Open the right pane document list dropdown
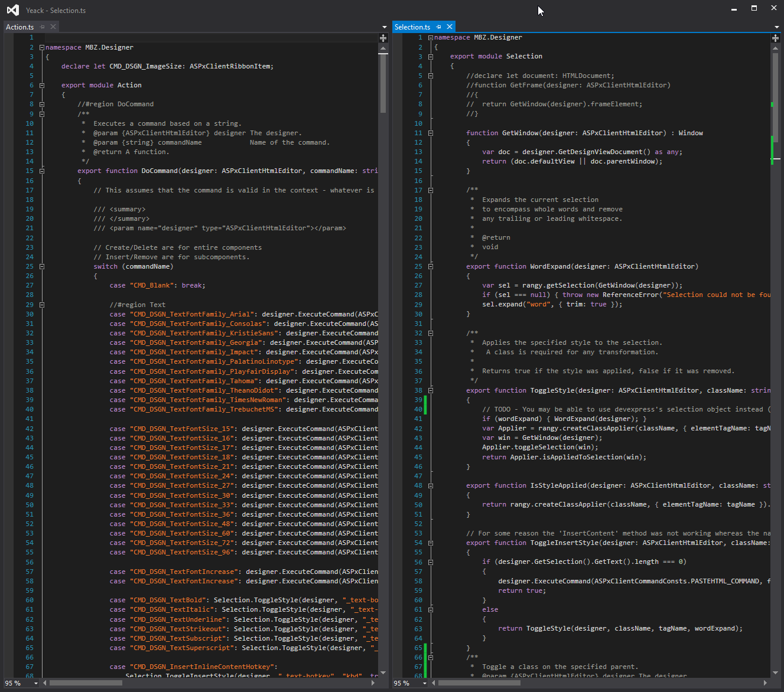Screen dimensions: 784x692 [x=776, y=27]
